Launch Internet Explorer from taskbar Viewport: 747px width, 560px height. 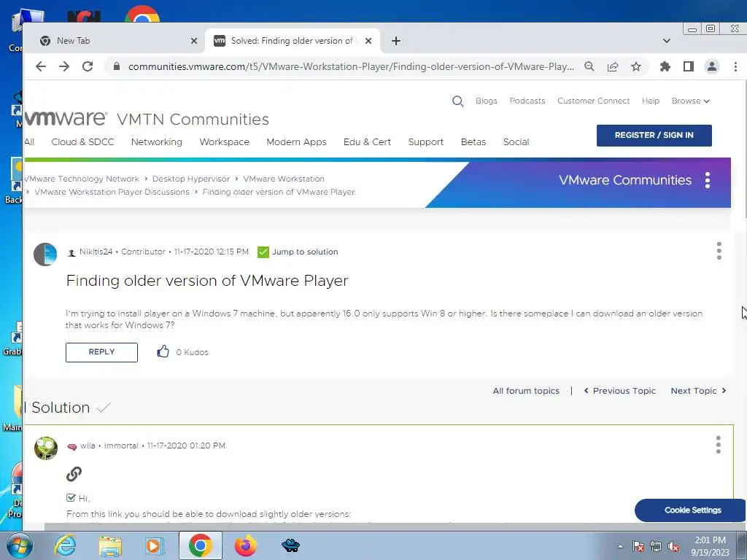coord(65,545)
